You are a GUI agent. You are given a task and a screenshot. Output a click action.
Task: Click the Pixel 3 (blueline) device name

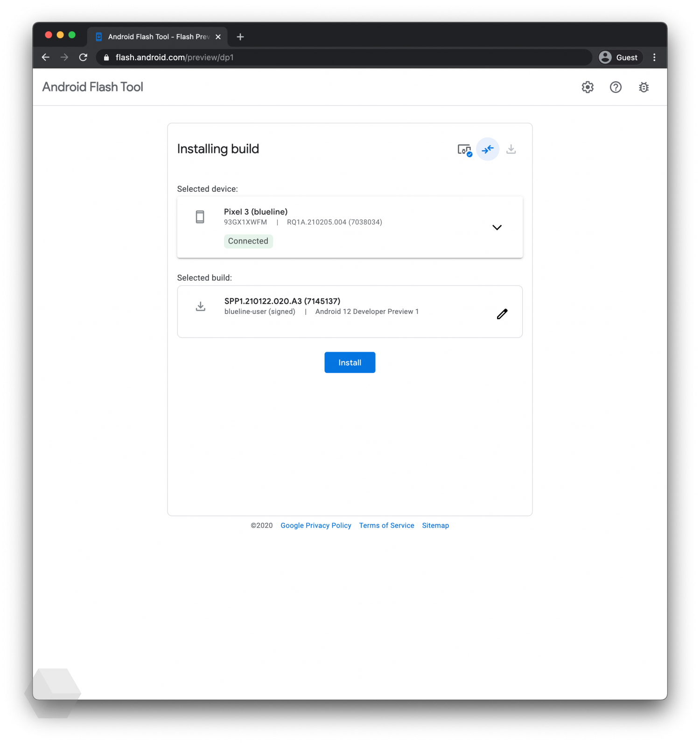[x=256, y=212]
